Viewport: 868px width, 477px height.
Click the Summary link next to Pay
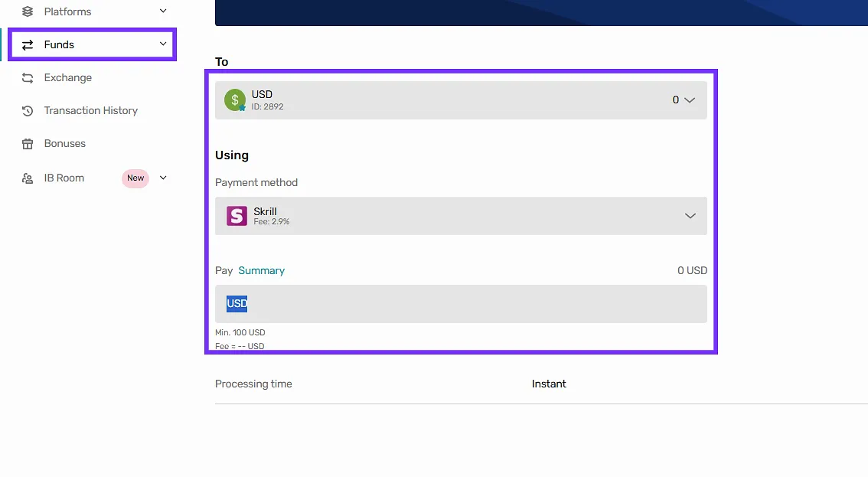261,270
